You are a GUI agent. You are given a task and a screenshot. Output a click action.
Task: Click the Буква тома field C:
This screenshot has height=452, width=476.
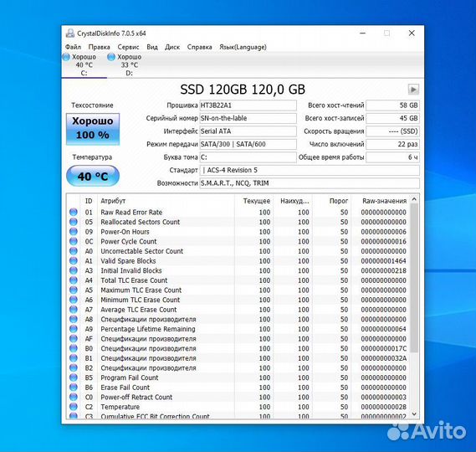tap(248, 157)
